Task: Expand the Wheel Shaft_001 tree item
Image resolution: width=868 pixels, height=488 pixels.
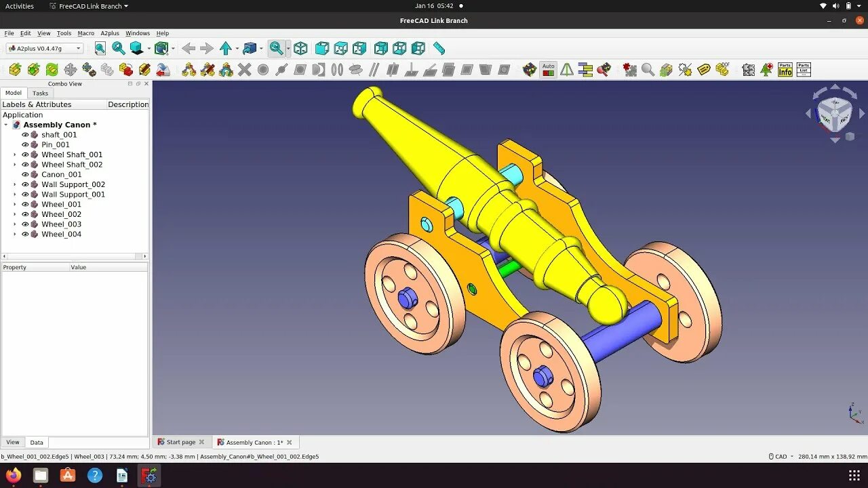Action: click(15, 155)
